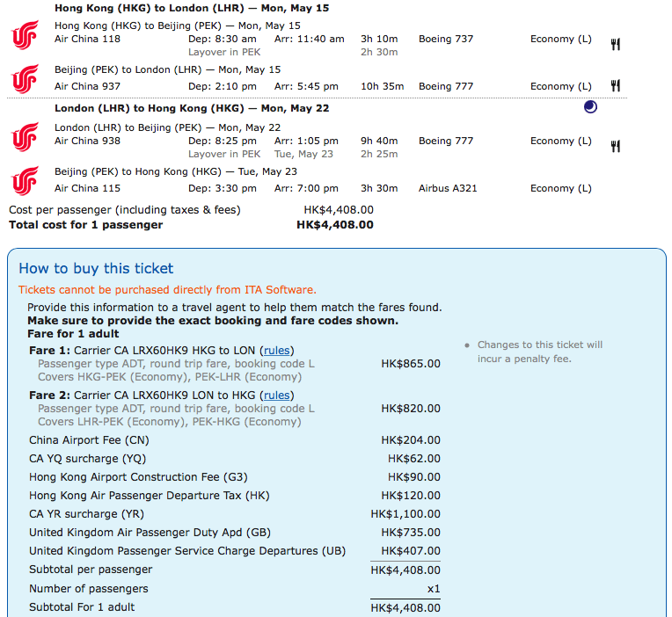Image resolution: width=672 pixels, height=617 pixels.
Task: Click 'Subtotal per passenger' label
Action: pyautogui.click(x=91, y=570)
